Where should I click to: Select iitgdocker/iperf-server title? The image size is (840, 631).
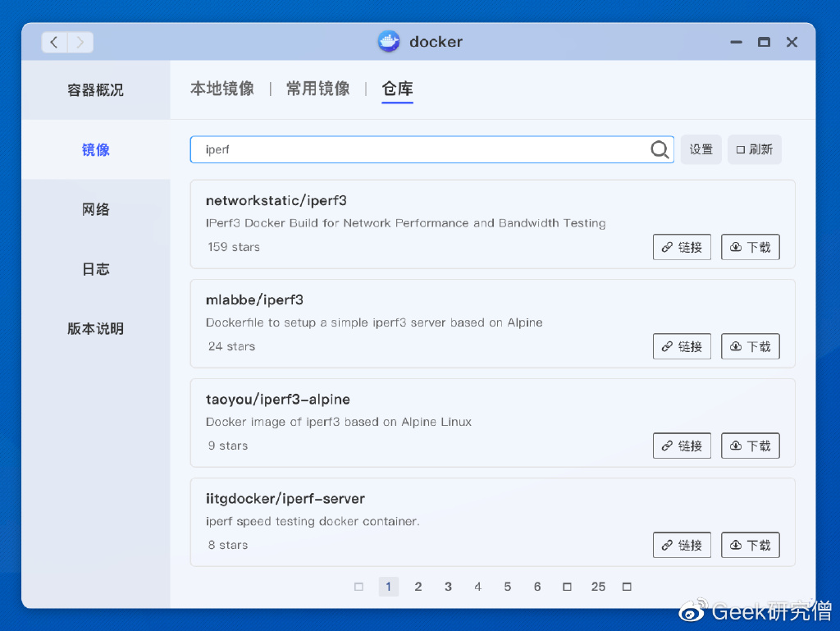pos(285,499)
